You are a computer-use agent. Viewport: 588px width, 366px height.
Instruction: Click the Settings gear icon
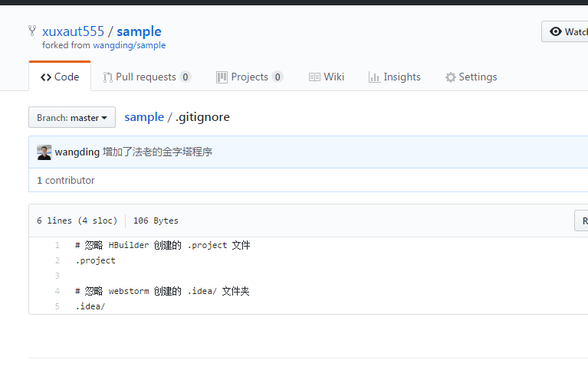pyautogui.click(x=450, y=77)
